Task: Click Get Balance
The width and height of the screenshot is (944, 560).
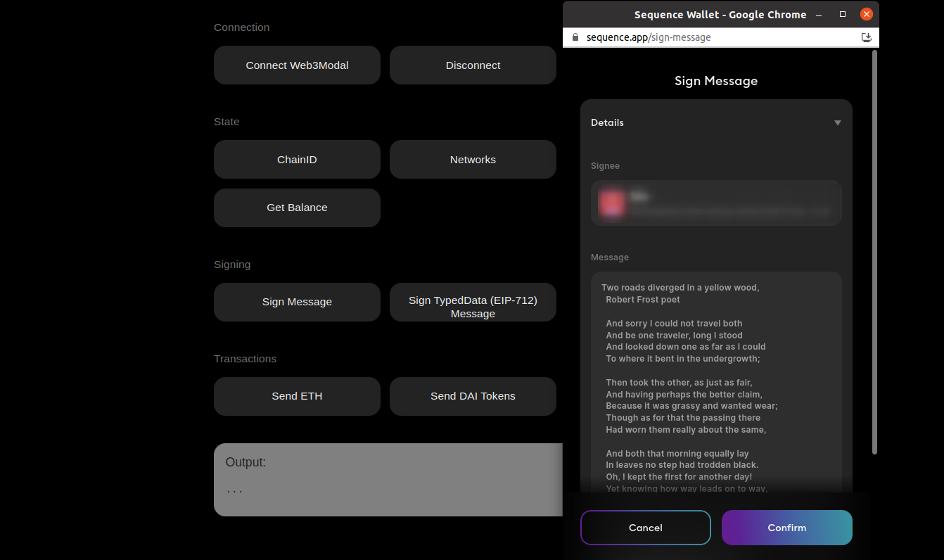Action: (x=297, y=208)
